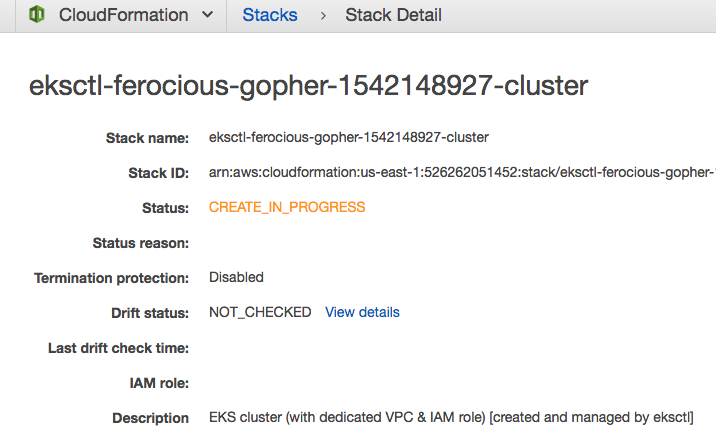Click the EKS cluster description text
Image resolution: width=716 pixels, height=448 pixels.
click(x=451, y=417)
